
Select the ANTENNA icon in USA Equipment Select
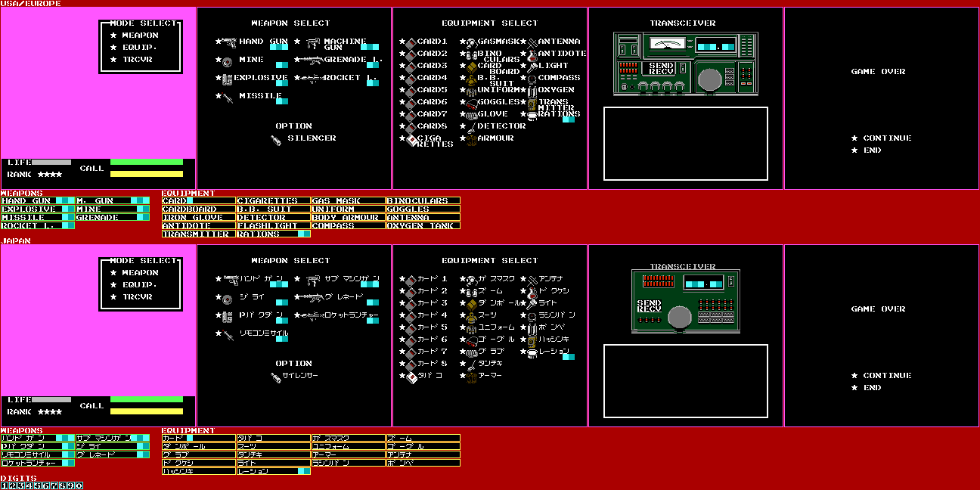(532, 42)
